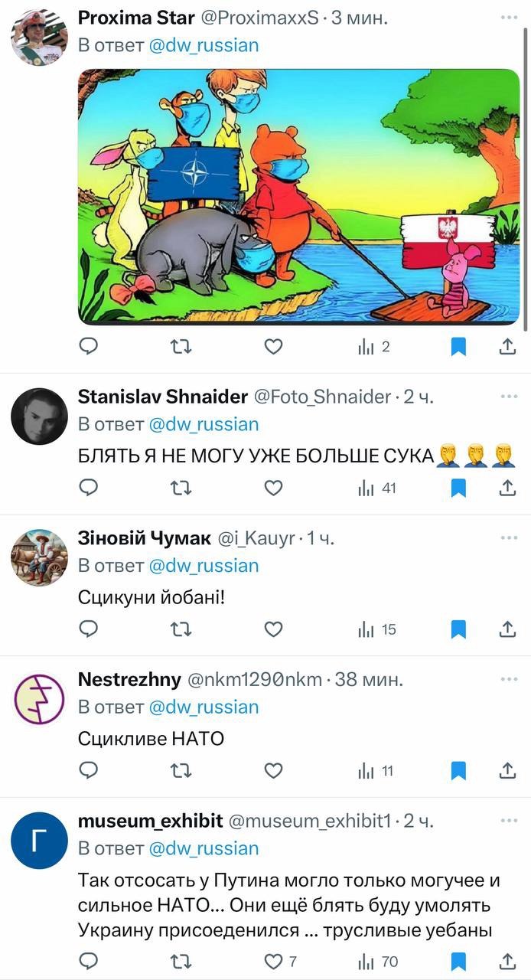Open Proxima Star's profile avatar
This screenshot has width=531, height=980.
tap(39, 38)
